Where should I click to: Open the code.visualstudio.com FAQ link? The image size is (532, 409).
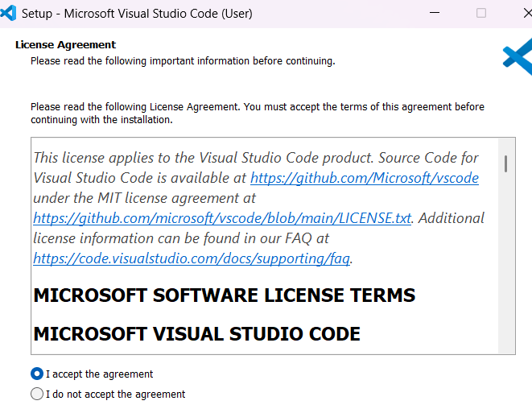[x=192, y=258]
